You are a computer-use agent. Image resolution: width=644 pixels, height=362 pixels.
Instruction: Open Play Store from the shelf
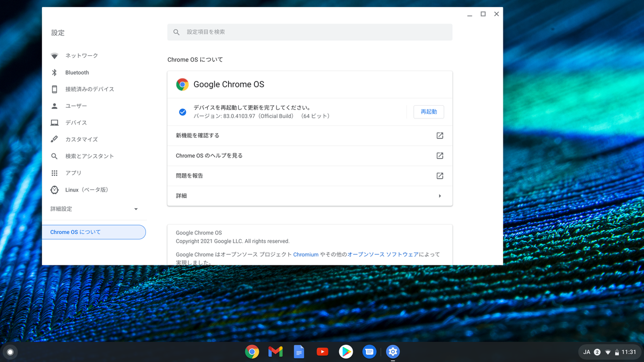coord(346,352)
